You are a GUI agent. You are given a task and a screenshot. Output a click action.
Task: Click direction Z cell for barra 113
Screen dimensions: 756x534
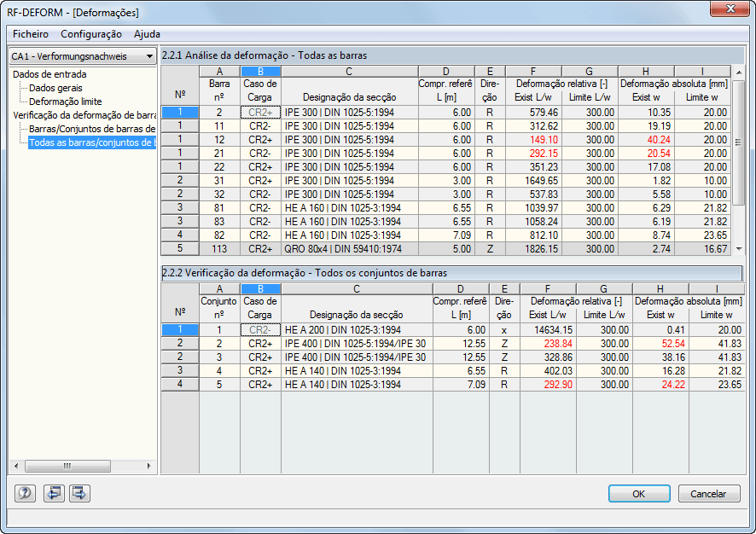point(490,249)
